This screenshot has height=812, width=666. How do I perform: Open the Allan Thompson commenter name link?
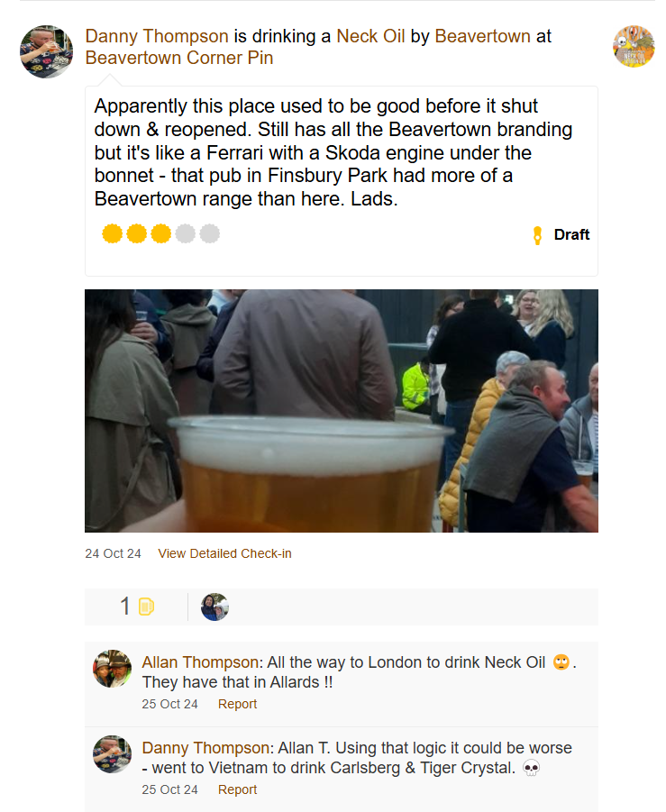[199, 662]
